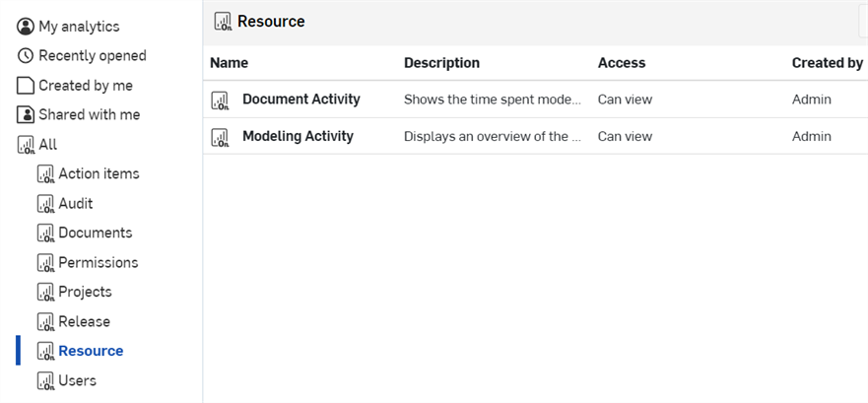Open the Document Activity report
Viewport: 868px width, 403px height.
(x=300, y=100)
